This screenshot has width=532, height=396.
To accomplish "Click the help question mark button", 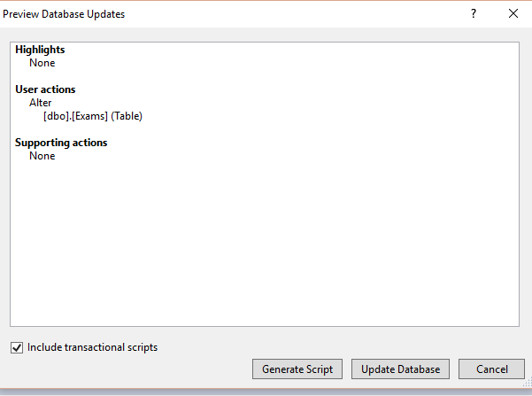I will [x=474, y=14].
